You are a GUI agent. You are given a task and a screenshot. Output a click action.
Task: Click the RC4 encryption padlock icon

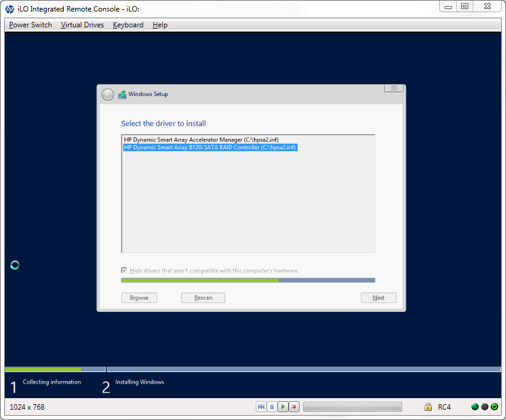pos(428,407)
